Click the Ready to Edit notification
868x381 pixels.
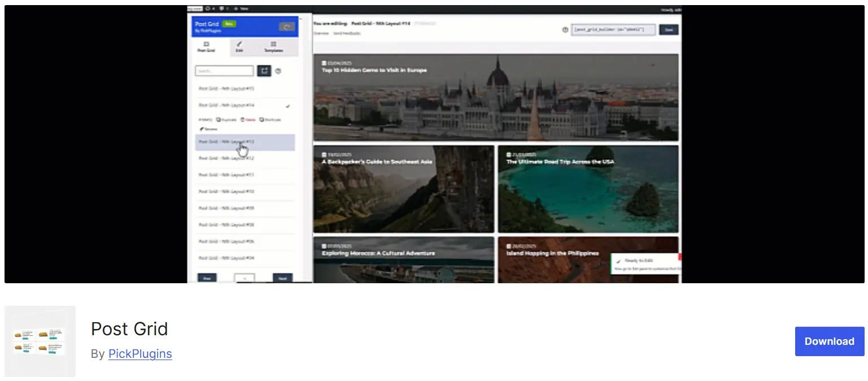tap(646, 264)
